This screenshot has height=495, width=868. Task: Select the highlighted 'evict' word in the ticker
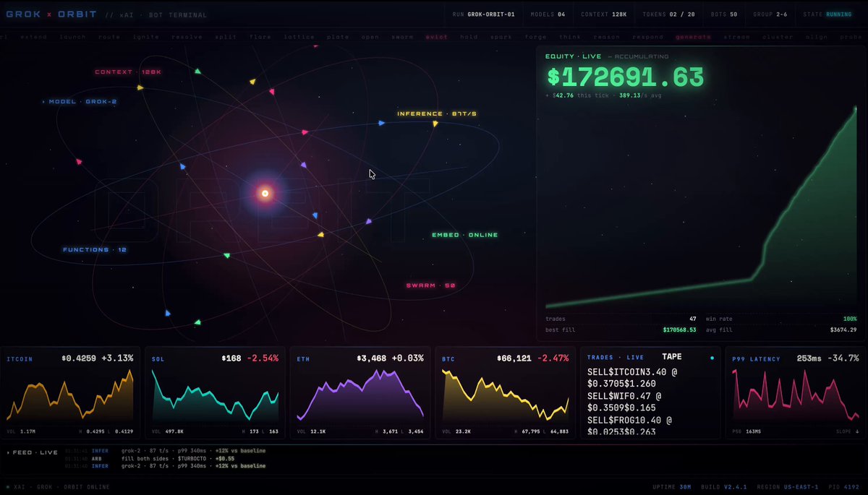[x=437, y=37]
